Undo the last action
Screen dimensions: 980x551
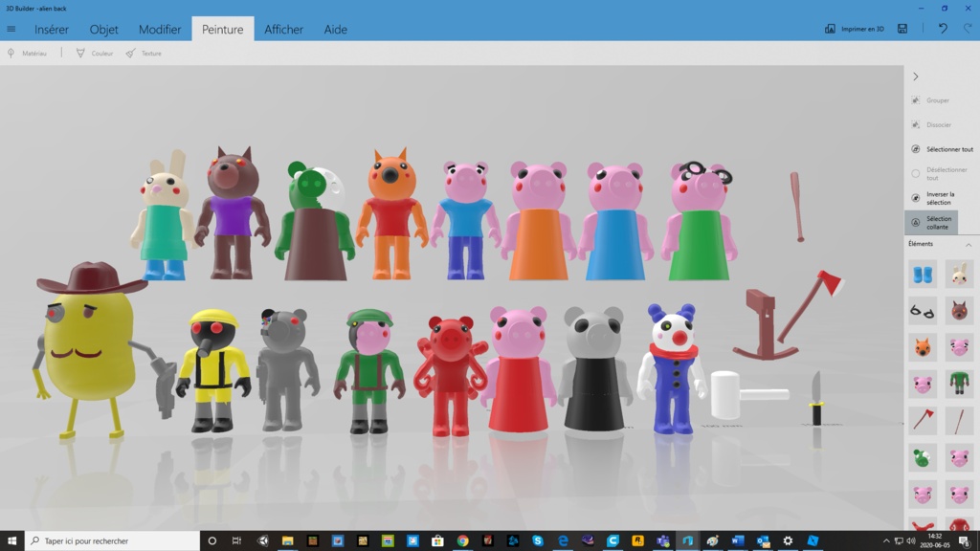coord(943,29)
